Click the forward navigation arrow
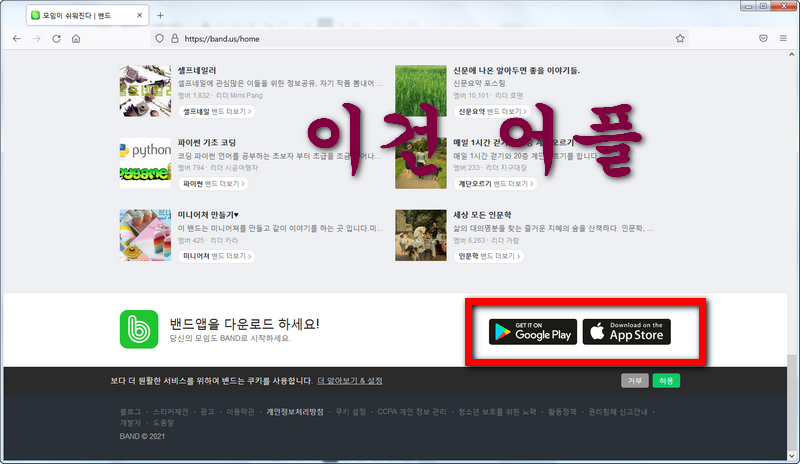Screen dimensions: 800x464 36,39
